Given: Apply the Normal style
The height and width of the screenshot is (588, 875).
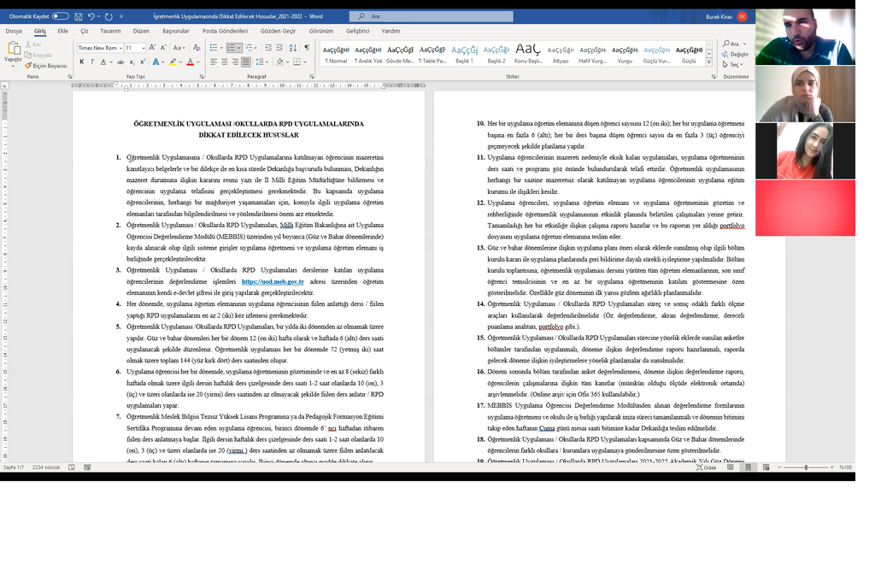Looking at the screenshot, I should 336,54.
